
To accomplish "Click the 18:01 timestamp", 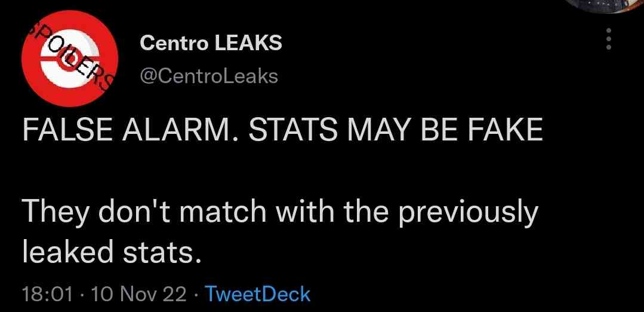I will (48, 295).
